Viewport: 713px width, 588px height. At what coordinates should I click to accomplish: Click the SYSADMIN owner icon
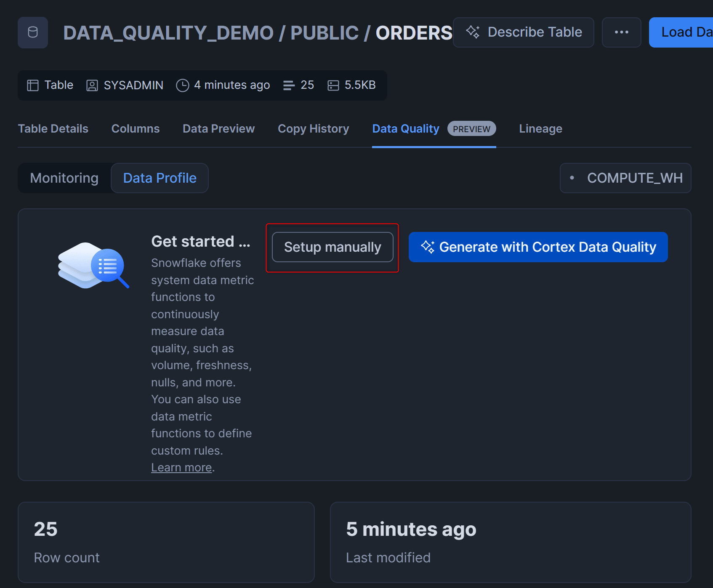[92, 85]
